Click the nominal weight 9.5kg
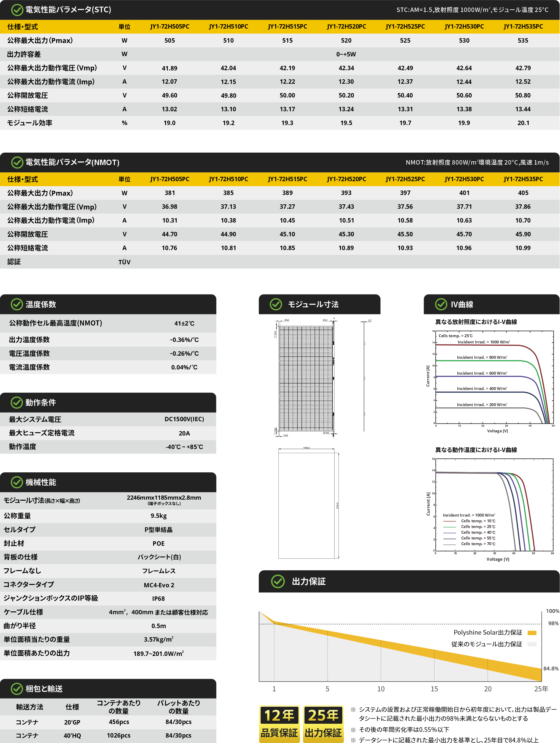The image size is (560, 743). click(x=159, y=516)
